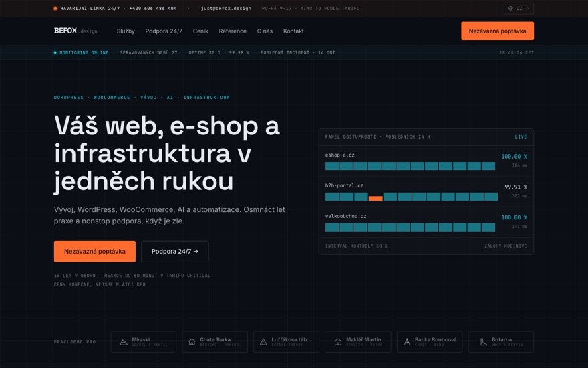Open the Kontakt menu item
The image size is (588, 368).
tap(293, 31)
